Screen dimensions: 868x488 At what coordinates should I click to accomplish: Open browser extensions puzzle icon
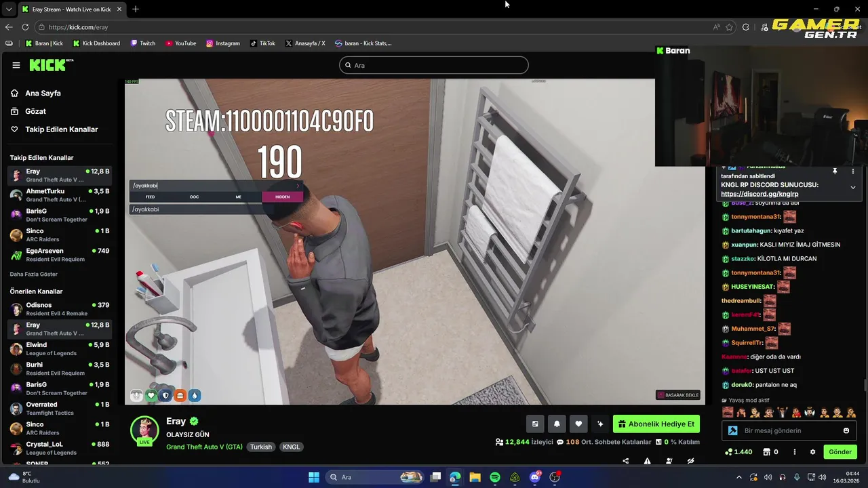coord(746,27)
